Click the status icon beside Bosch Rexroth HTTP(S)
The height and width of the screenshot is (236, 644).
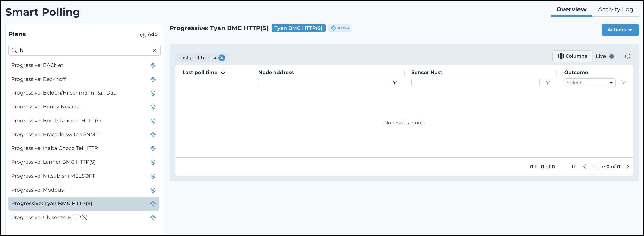(153, 121)
